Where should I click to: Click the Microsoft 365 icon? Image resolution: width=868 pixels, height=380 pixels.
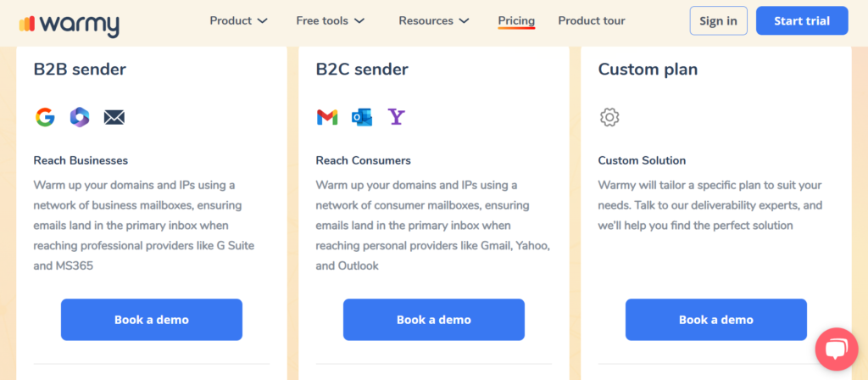pos(80,117)
